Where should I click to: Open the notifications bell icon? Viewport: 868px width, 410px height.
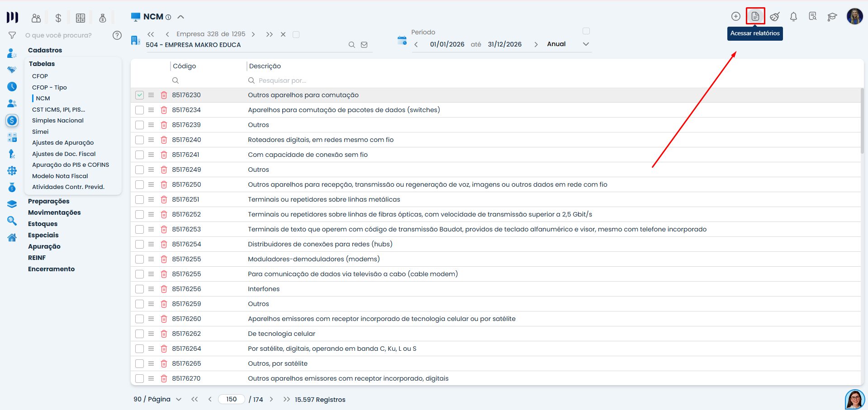(793, 17)
